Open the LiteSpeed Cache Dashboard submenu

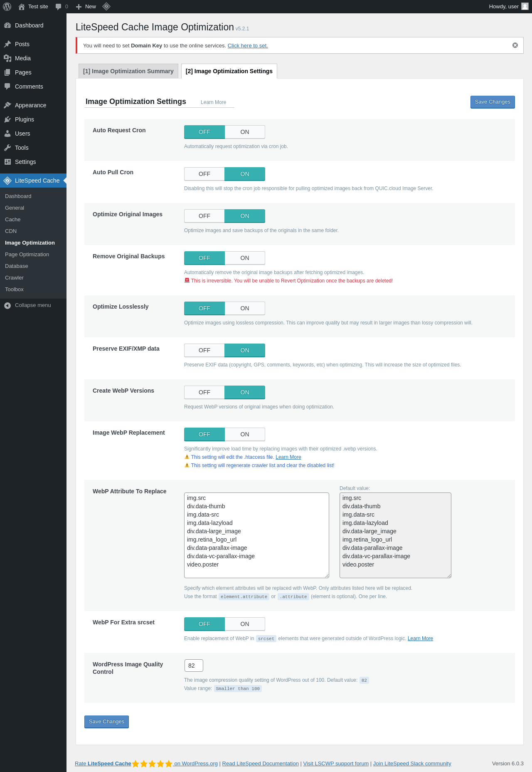click(33, 196)
